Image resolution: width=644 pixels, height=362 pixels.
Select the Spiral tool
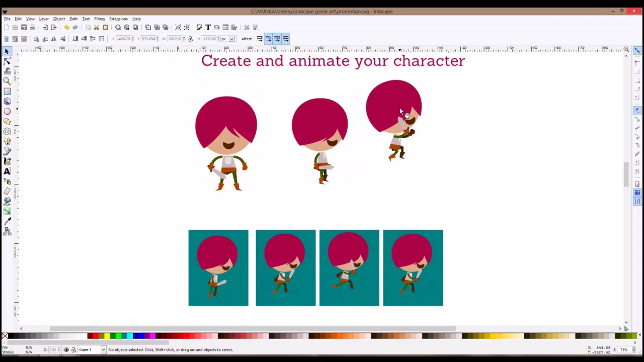tap(7, 132)
